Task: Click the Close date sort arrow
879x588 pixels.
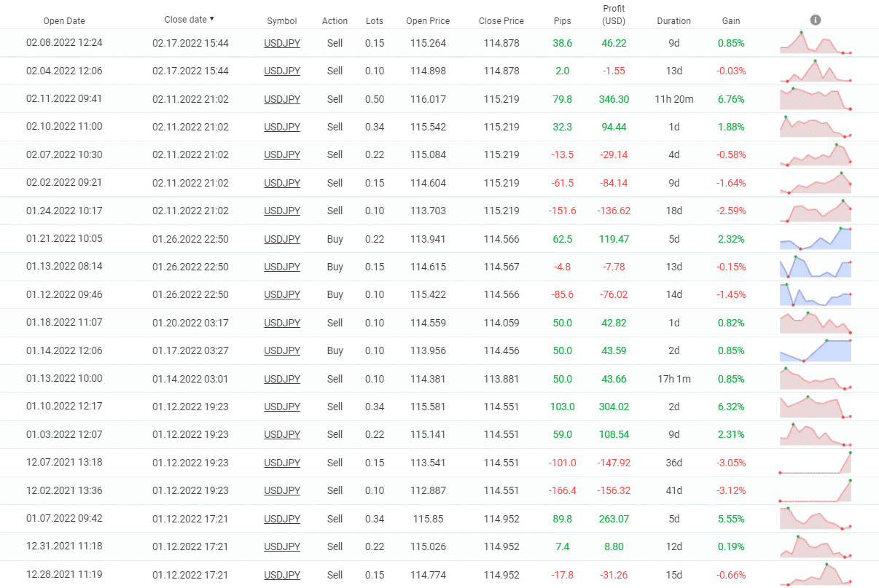Action: 212,19
